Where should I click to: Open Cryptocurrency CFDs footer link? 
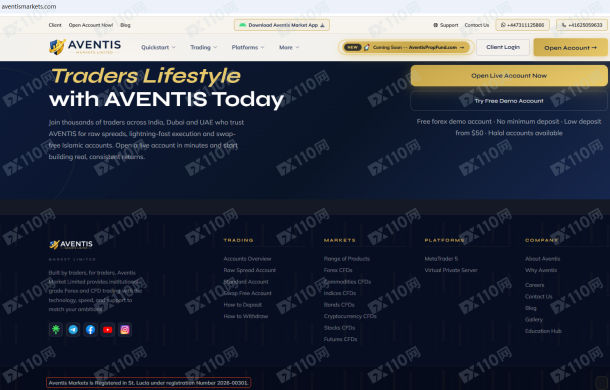coord(350,316)
